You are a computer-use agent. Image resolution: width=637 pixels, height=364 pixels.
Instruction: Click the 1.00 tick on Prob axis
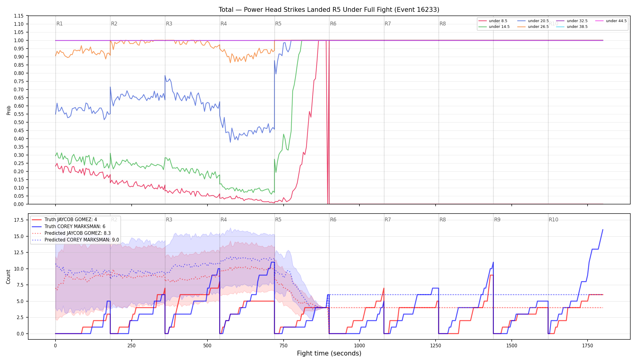pos(19,40)
